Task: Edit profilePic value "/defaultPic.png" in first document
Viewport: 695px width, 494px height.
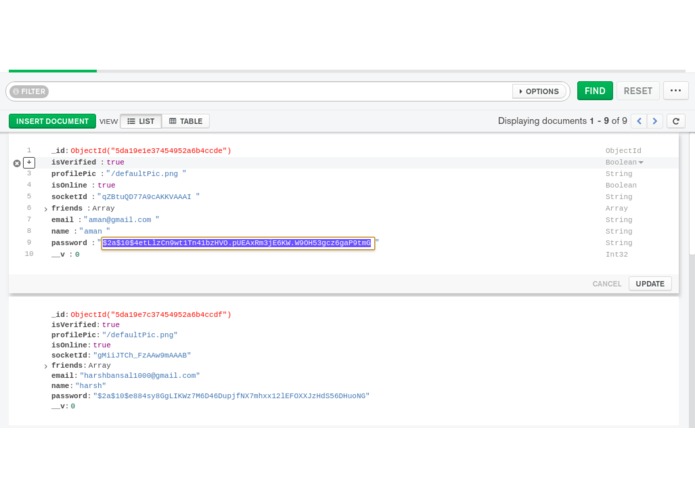Action: click(146, 174)
